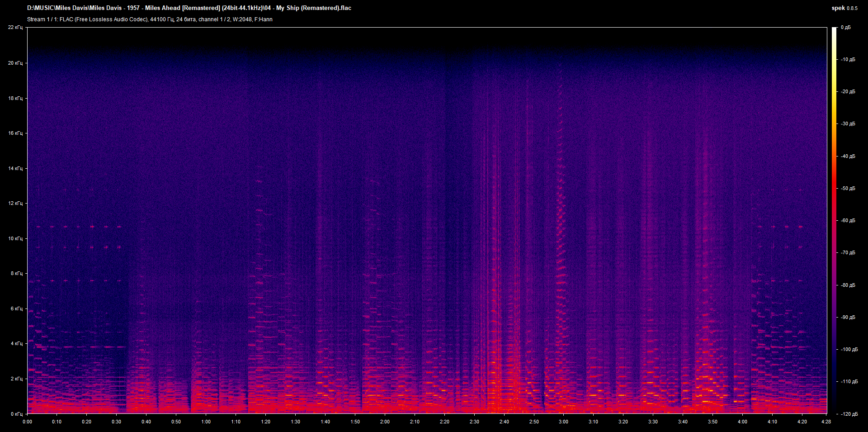
Task: Click the 22 кГц top frequency label
Action: 15,28
